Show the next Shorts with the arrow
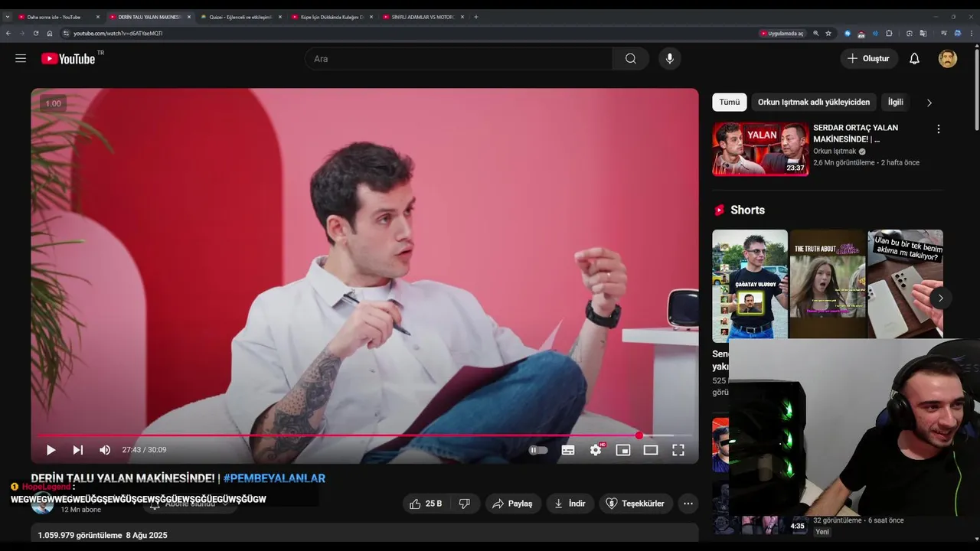This screenshot has height=551, width=980. click(x=940, y=298)
